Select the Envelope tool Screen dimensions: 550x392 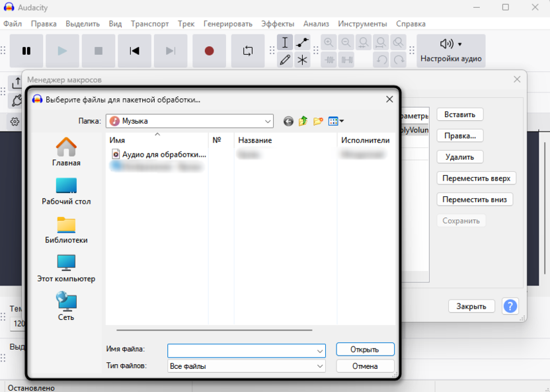[x=302, y=42]
